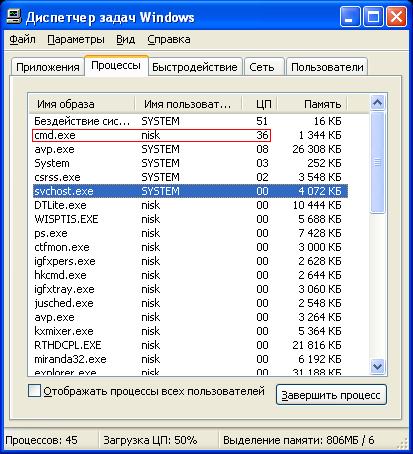The image size is (413, 454).
Task: Open the Файл menu
Action: tap(22, 39)
